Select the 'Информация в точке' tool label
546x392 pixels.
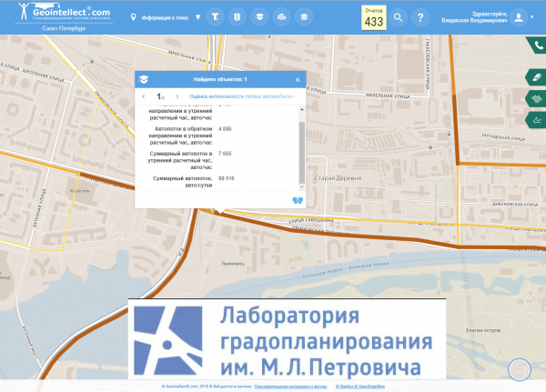pos(165,18)
